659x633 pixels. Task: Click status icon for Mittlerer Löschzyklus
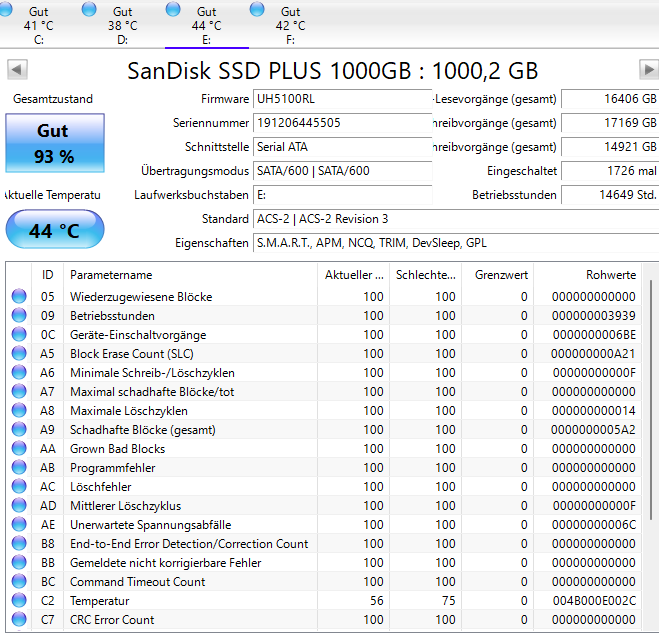(19, 505)
